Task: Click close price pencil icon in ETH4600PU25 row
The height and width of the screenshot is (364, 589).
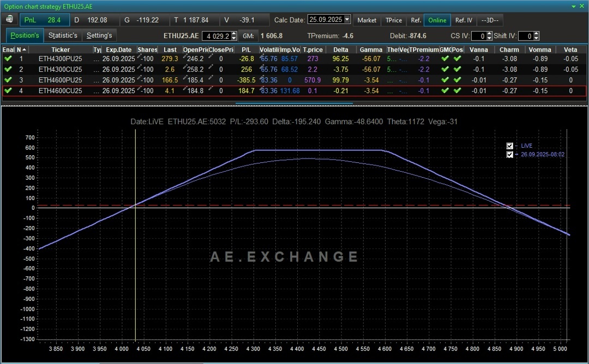Action: coord(211,78)
